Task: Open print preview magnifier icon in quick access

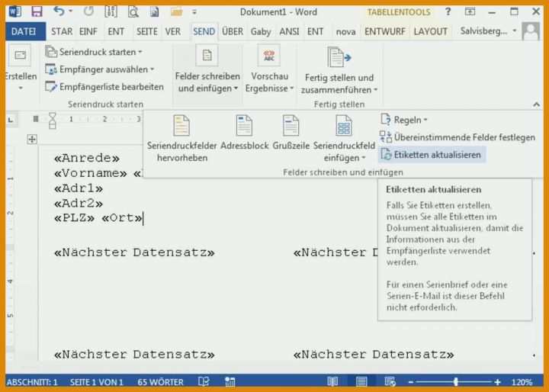Action: click(133, 12)
